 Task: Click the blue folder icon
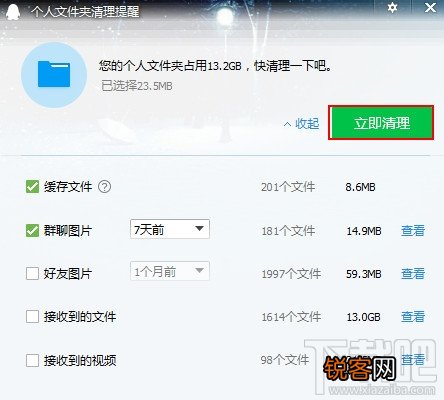54,74
